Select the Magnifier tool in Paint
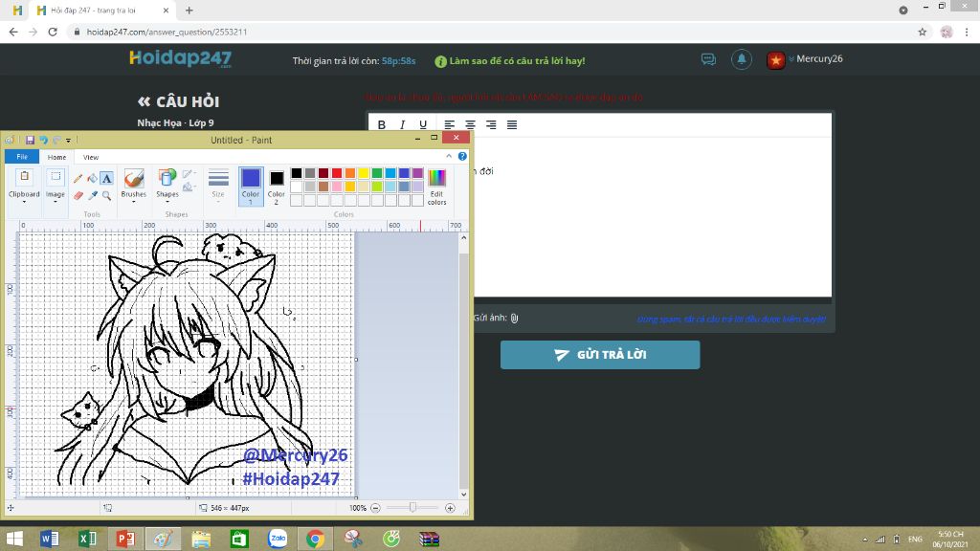 [107, 195]
